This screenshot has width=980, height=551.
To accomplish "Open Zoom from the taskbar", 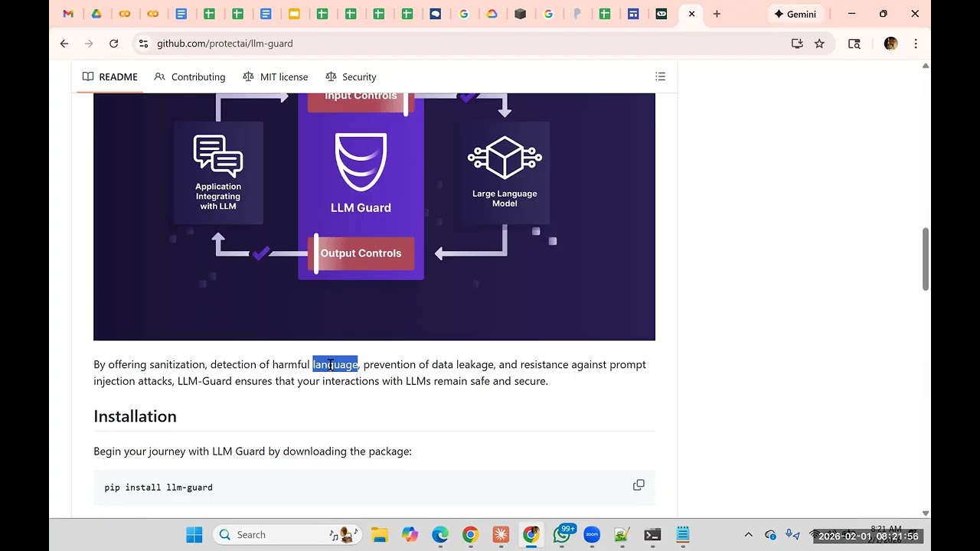I will [x=592, y=535].
